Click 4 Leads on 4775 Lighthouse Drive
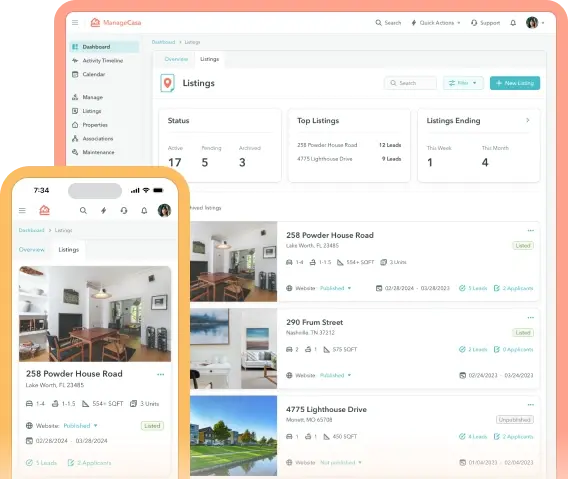The height and width of the screenshot is (479, 568). coord(473,437)
